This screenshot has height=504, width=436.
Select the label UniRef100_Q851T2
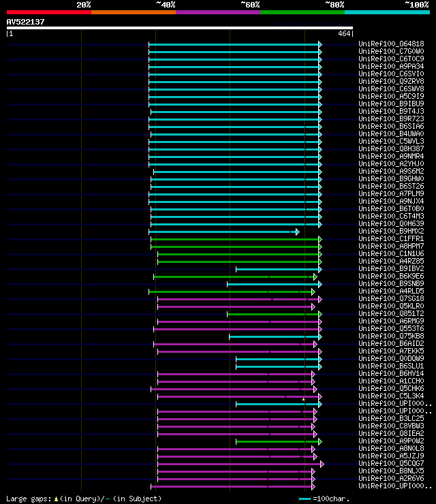click(x=391, y=313)
